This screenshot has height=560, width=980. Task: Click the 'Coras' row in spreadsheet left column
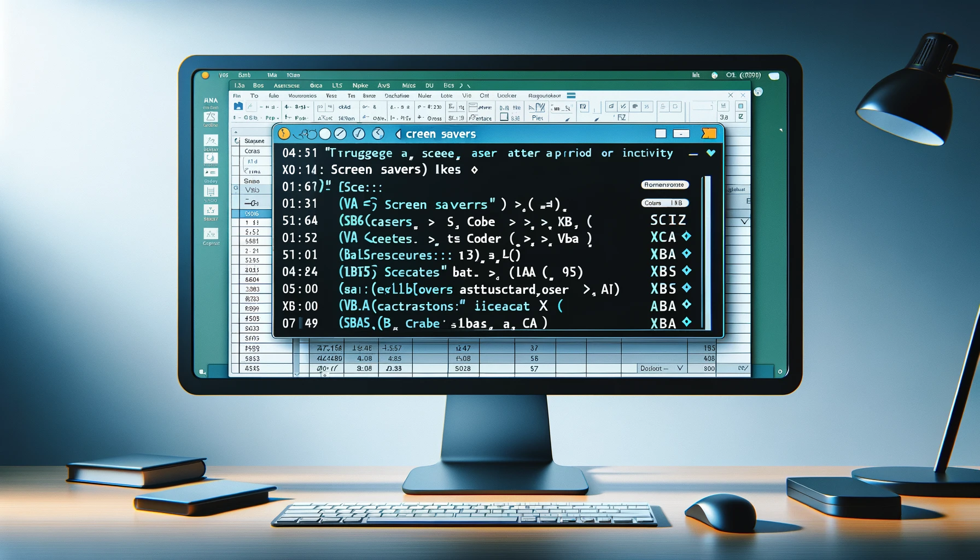click(x=252, y=151)
